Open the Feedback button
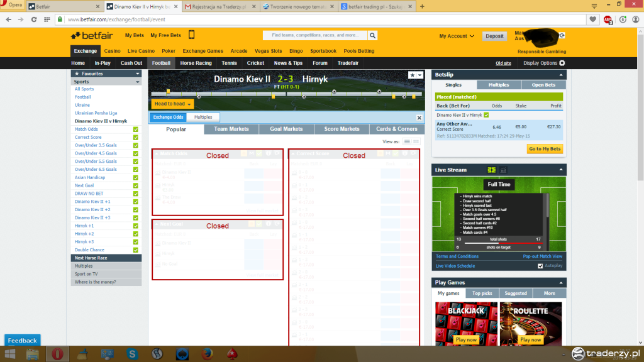644x362 pixels. tap(22, 340)
